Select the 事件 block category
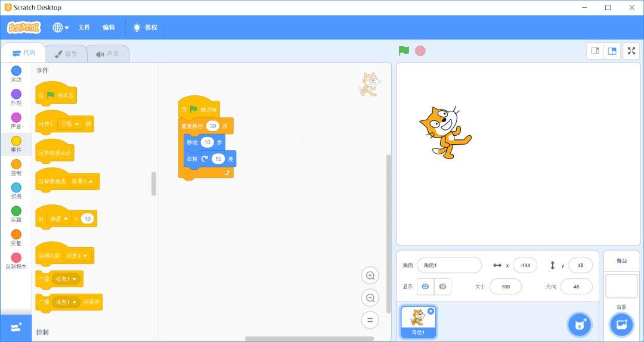The width and height of the screenshot is (644, 342). pos(16,145)
